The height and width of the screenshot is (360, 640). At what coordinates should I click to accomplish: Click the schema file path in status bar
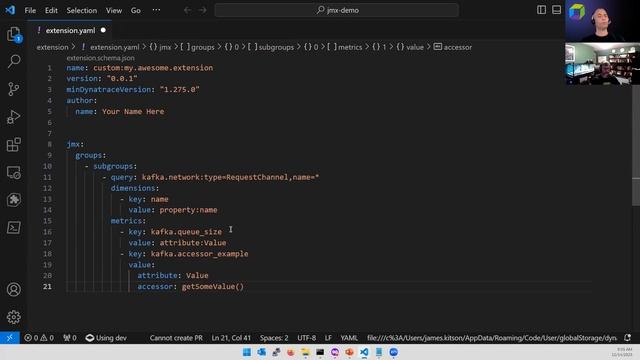(492, 338)
